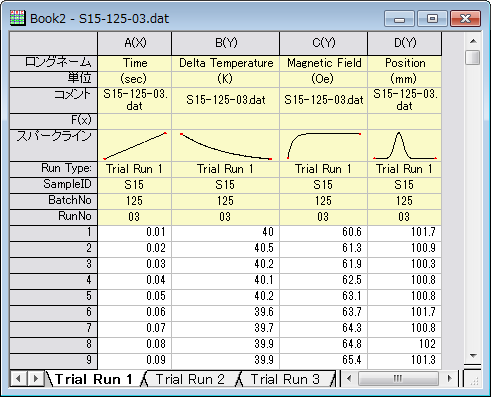
Task: Click cell value 65.4 in column C
Action: click(x=323, y=361)
